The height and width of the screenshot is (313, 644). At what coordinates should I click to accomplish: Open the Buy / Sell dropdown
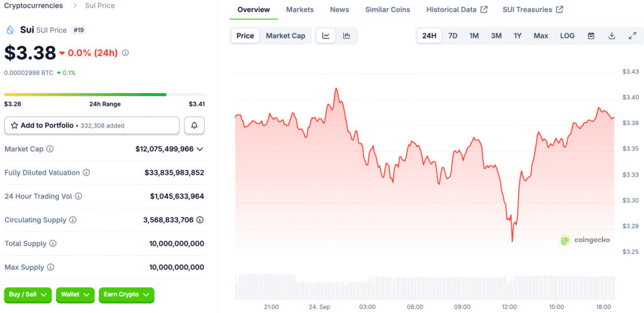point(28,295)
